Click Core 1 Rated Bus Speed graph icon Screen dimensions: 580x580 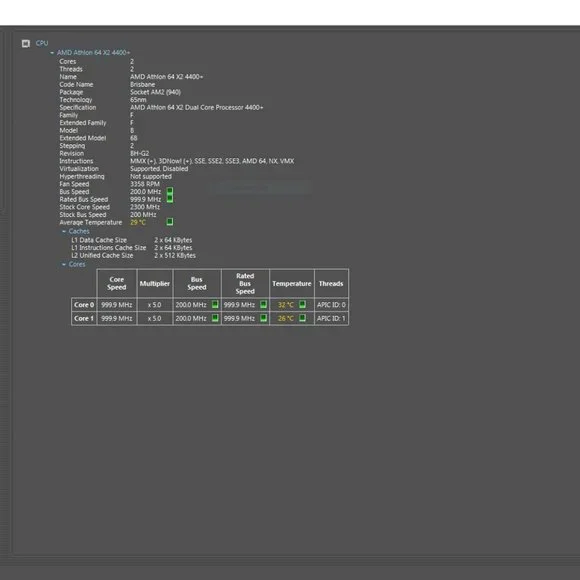[x=263, y=318]
